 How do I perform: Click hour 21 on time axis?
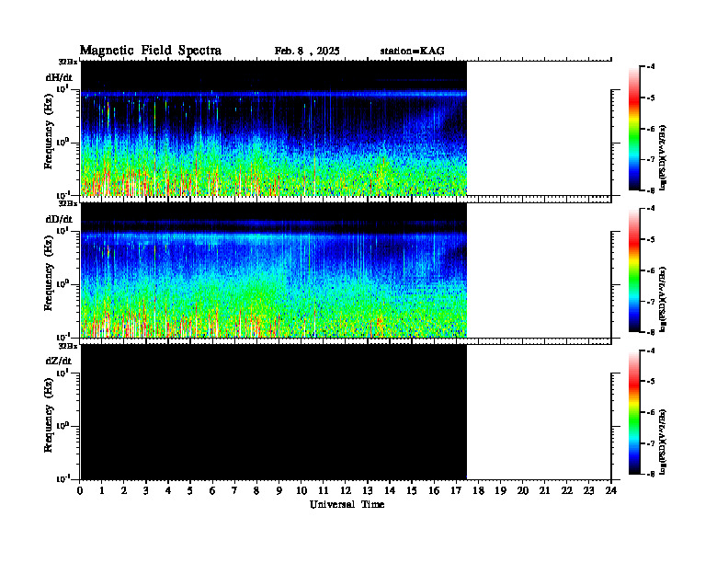point(544,490)
